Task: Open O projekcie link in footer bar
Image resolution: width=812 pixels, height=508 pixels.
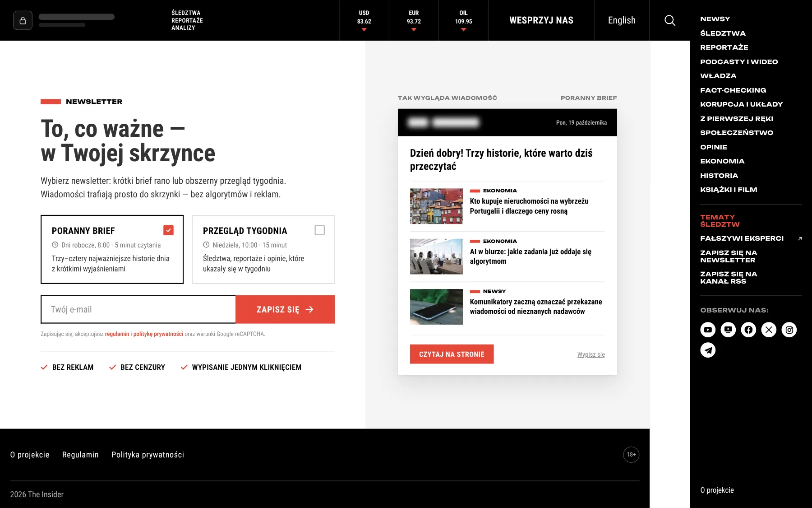Action: point(30,455)
